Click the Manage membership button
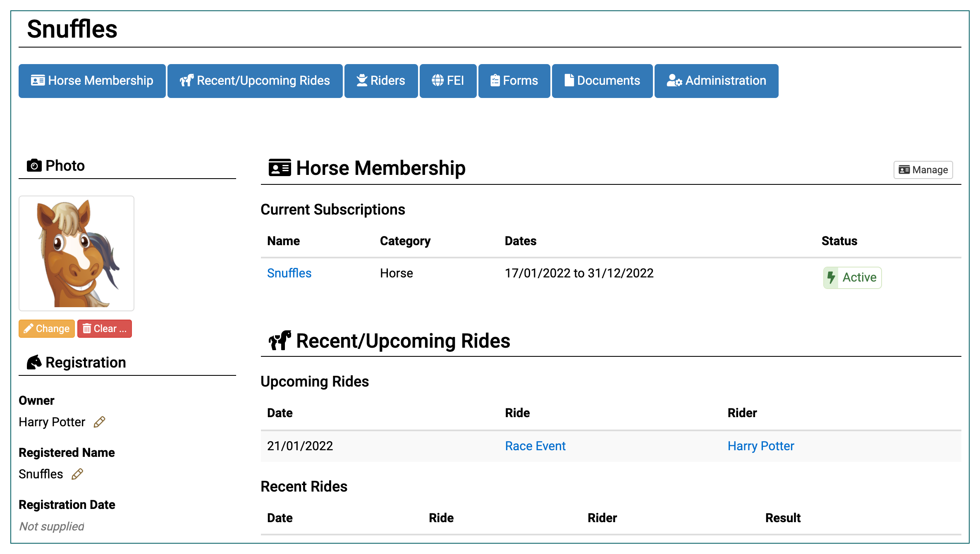The height and width of the screenshot is (554, 980). point(923,170)
